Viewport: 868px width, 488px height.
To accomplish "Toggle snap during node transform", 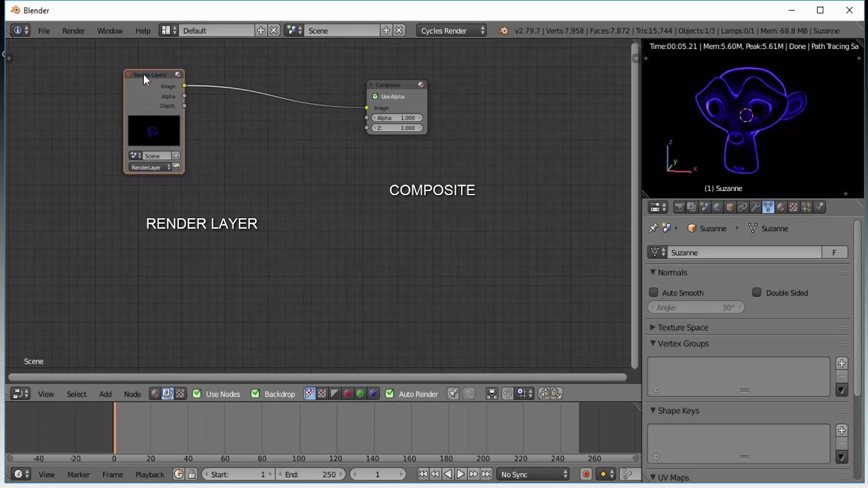I will [x=507, y=394].
